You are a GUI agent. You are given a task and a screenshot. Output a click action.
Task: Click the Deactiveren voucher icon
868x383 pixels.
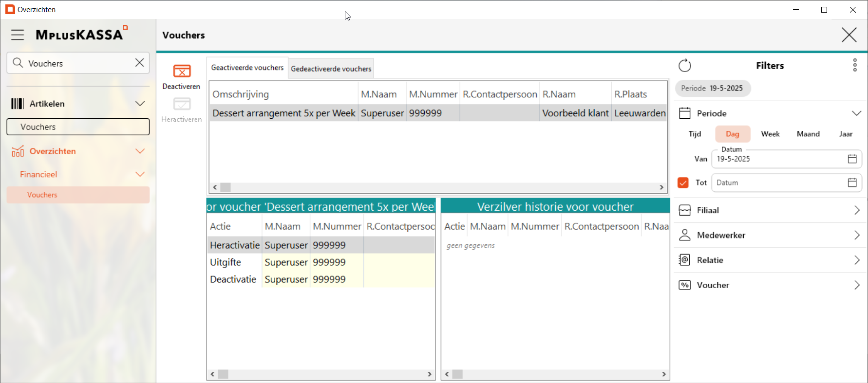182,72
